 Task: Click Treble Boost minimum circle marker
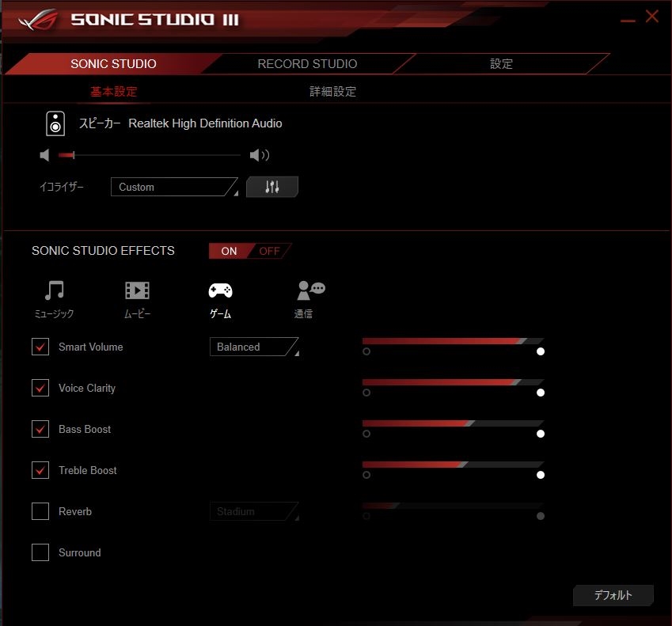tap(366, 475)
